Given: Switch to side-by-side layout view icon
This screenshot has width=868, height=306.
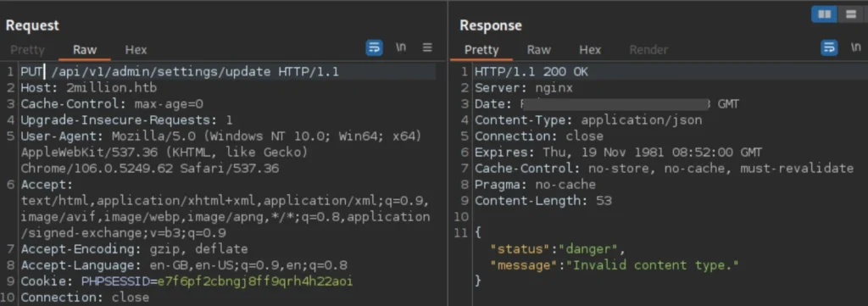Looking at the screenshot, I should tap(824, 14).
